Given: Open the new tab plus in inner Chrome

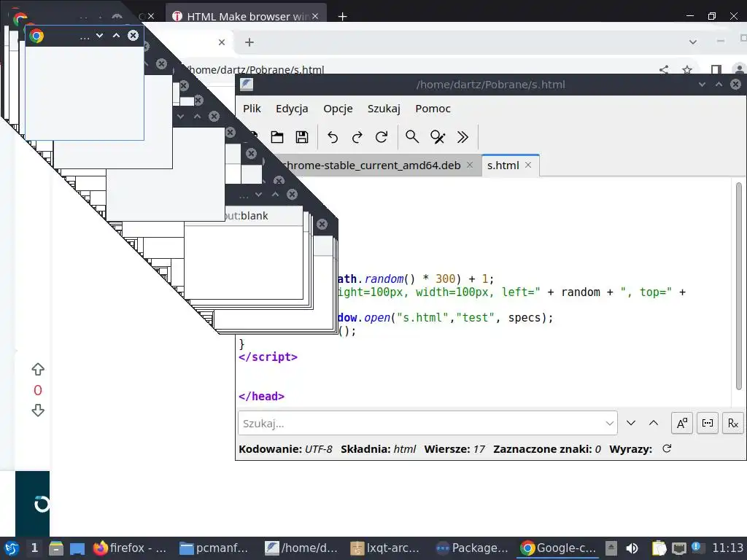Looking at the screenshot, I should (x=249, y=42).
